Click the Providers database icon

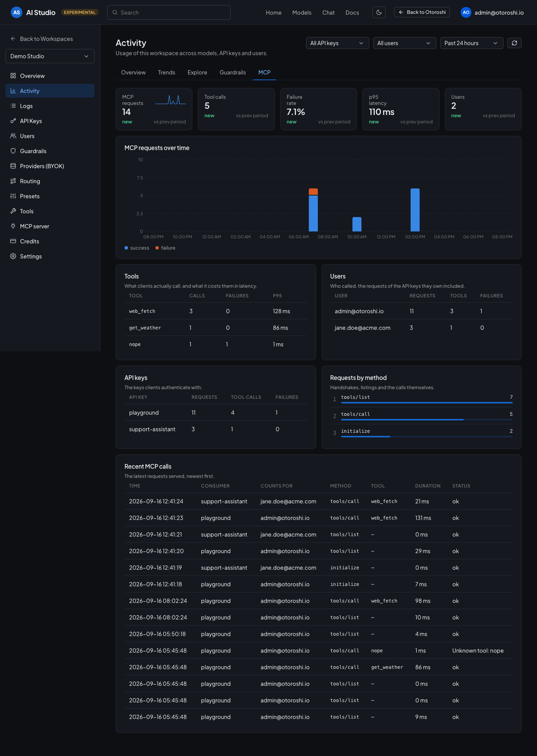13,166
